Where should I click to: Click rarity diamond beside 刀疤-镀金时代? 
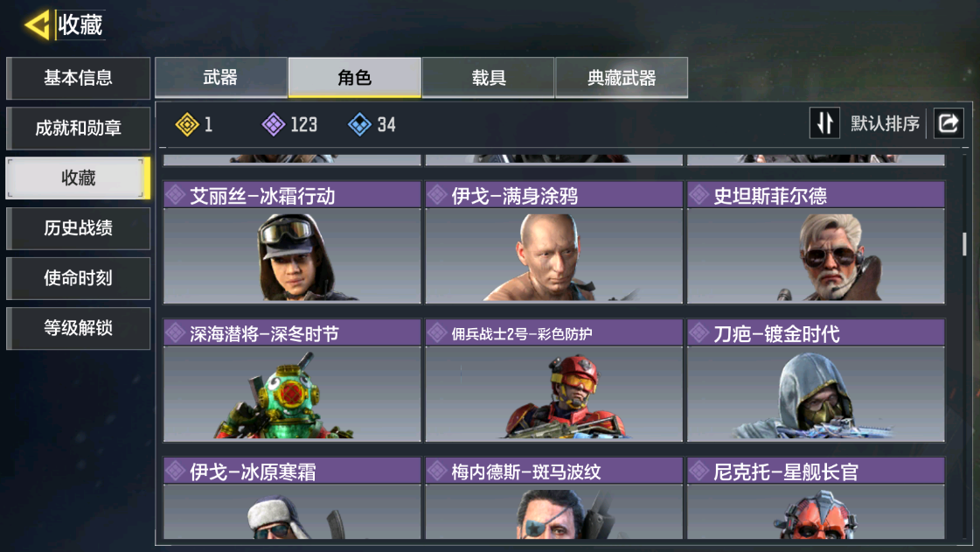[x=699, y=333]
